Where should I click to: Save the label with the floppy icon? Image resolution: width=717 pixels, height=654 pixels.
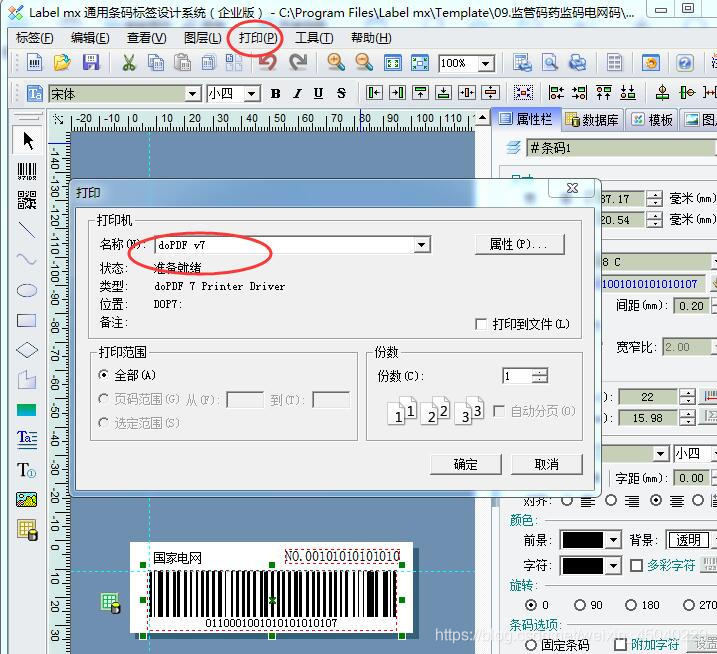click(91, 62)
